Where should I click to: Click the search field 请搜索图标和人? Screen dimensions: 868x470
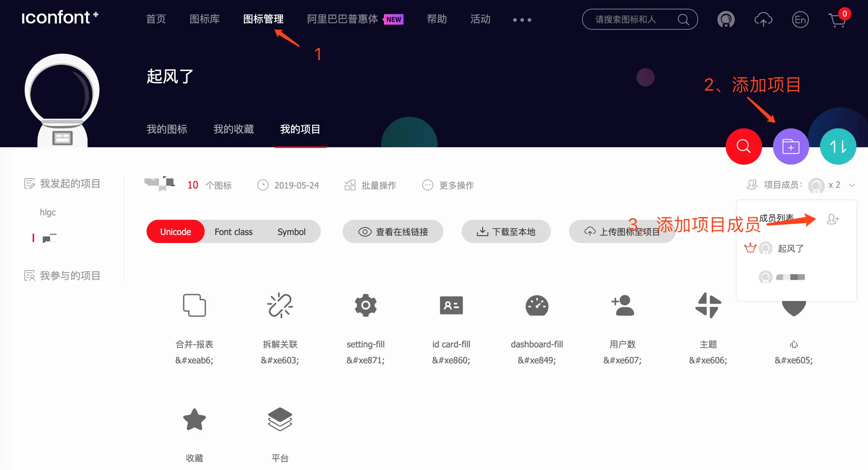pyautogui.click(x=639, y=19)
